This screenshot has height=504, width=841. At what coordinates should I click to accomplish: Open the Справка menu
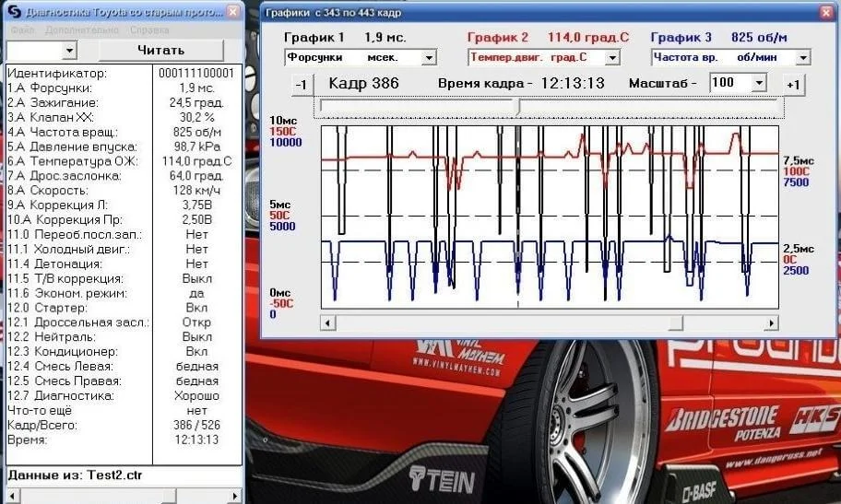pos(148,29)
